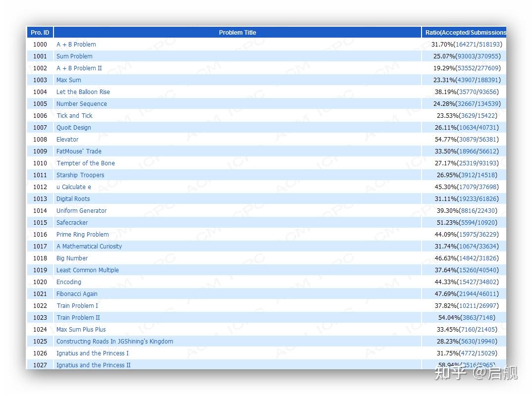Image resolution: width=532 pixels, height=395 pixels.
Task: Open the Fibonacci Again problem
Action: (77, 294)
